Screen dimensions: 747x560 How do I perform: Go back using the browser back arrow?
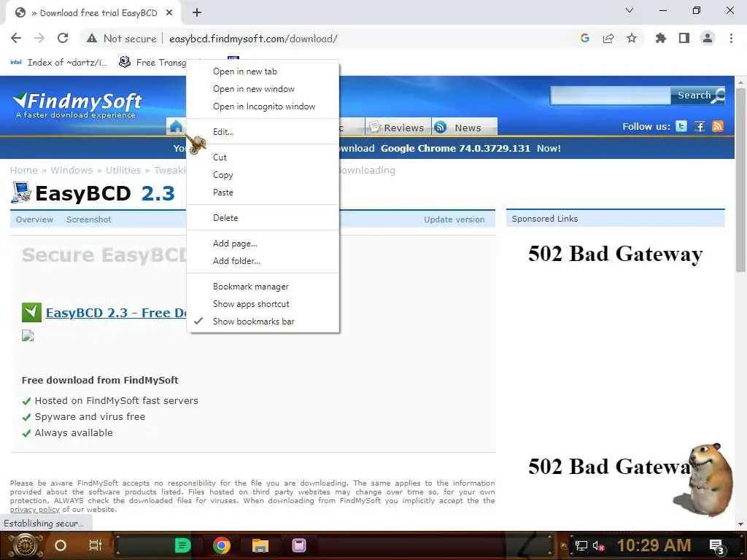16,39
